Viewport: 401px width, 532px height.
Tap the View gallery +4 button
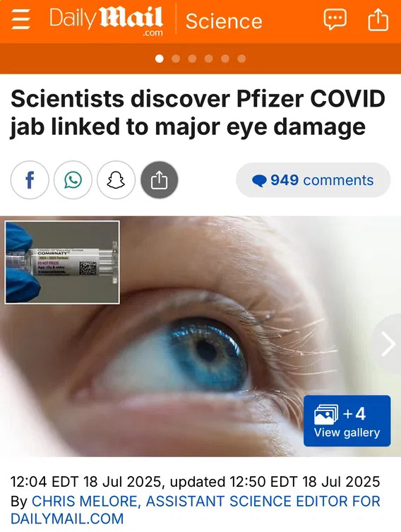point(347,420)
